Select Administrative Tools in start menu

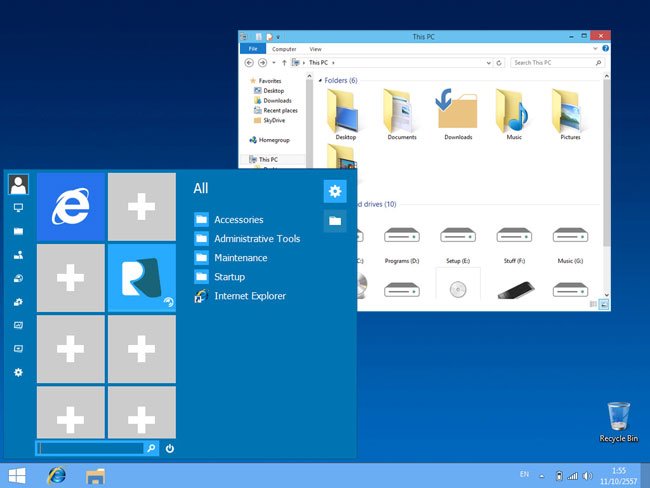pyautogui.click(x=256, y=238)
